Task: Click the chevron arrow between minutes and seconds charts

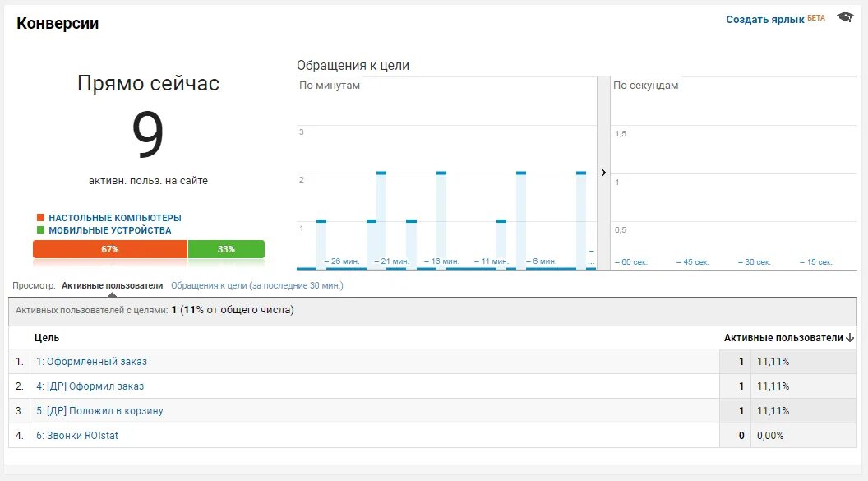Action: pyautogui.click(x=603, y=173)
